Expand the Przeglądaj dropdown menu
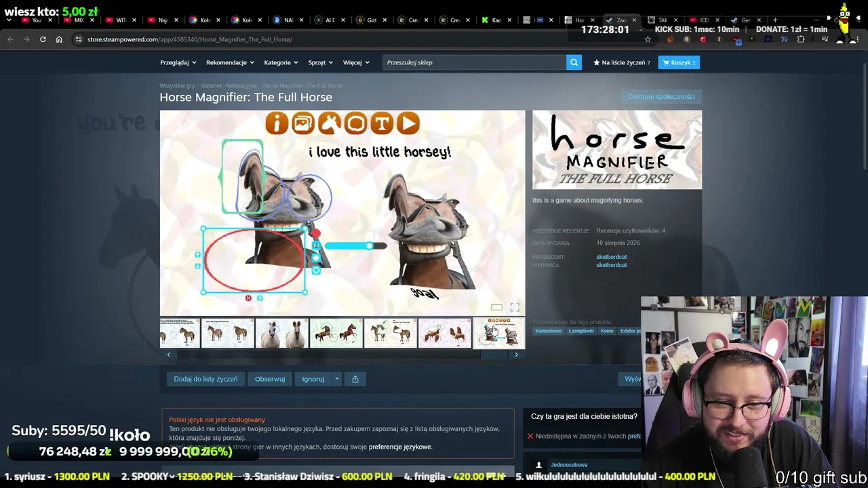 point(178,62)
